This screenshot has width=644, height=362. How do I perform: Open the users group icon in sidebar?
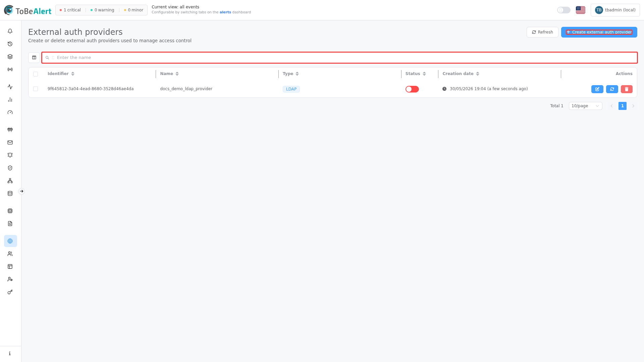tap(10, 254)
